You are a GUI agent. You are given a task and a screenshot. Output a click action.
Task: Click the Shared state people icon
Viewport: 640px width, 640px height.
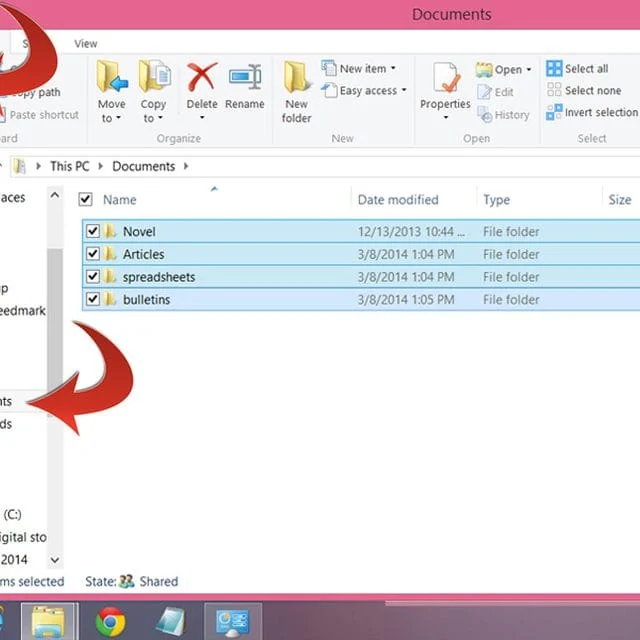(x=127, y=581)
